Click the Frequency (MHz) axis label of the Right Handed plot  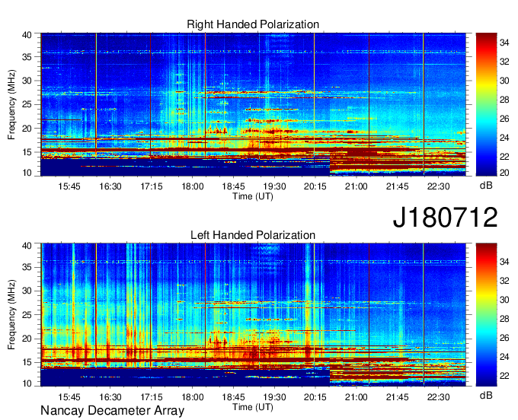tap(11, 104)
